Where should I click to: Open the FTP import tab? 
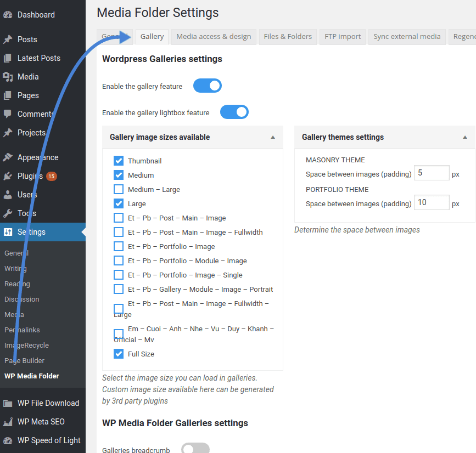343,37
